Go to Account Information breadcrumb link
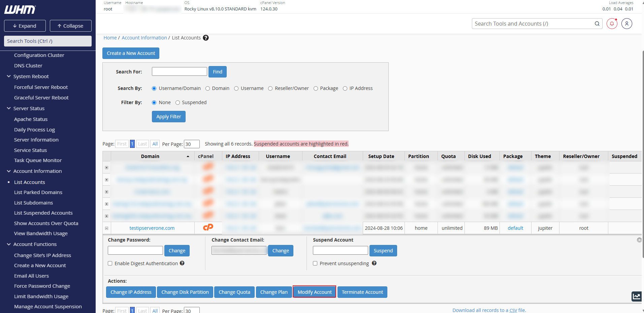Screen dimensions: 644x313 tap(144, 38)
